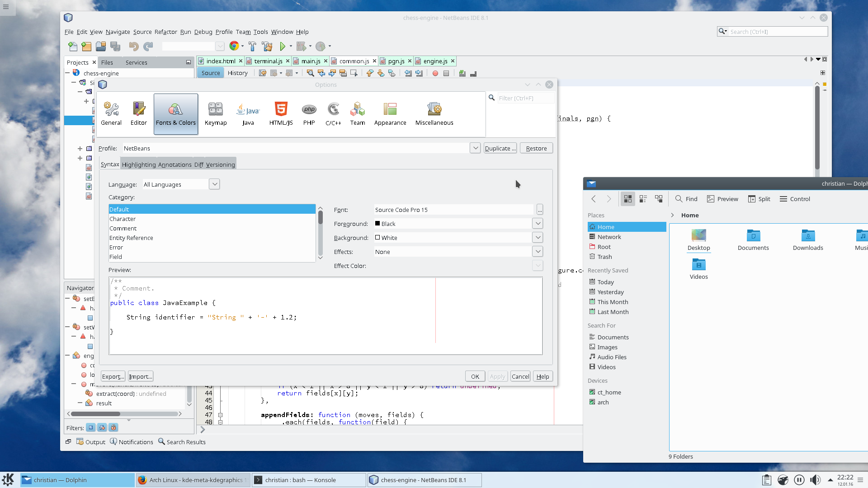The height and width of the screenshot is (488, 868).
Task: Open the HTML/JS options category
Action: (281, 114)
